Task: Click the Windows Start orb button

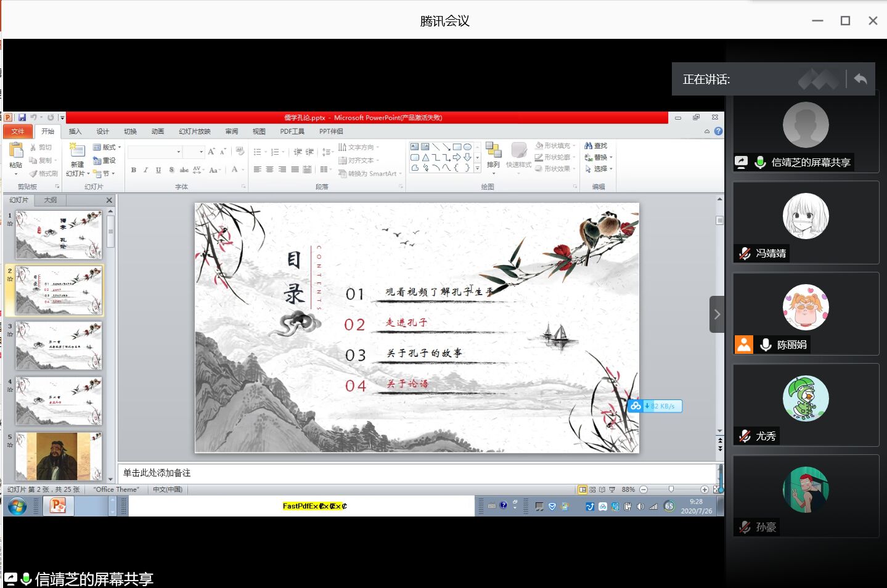Action: (x=17, y=507)
